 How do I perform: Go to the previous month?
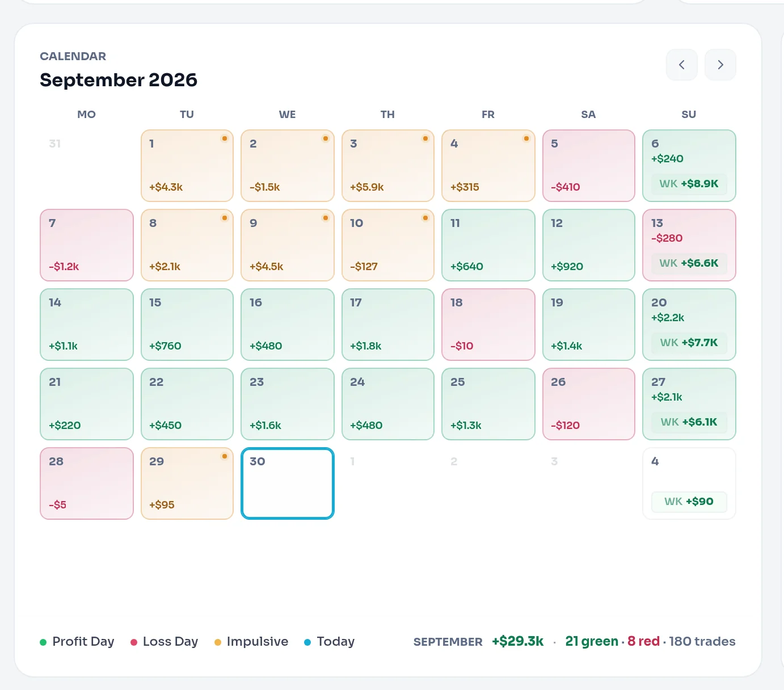coord(681,65)
